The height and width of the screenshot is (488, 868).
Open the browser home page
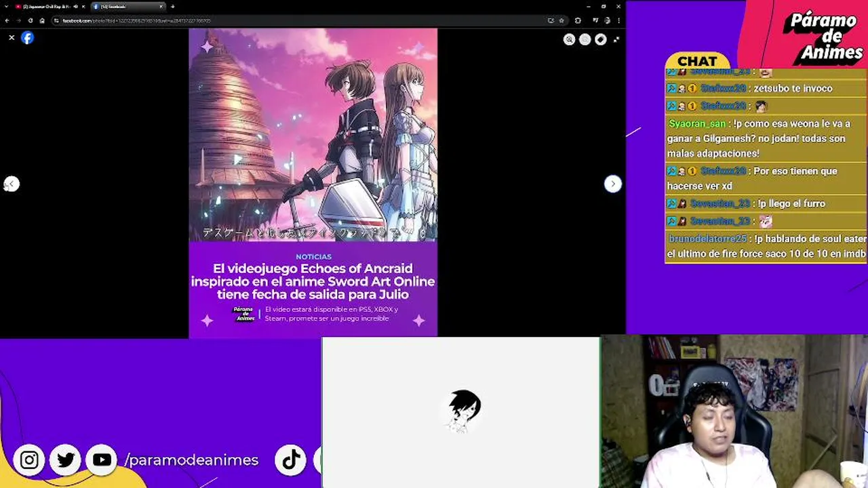pyautogui.click(x=42, y=20)
